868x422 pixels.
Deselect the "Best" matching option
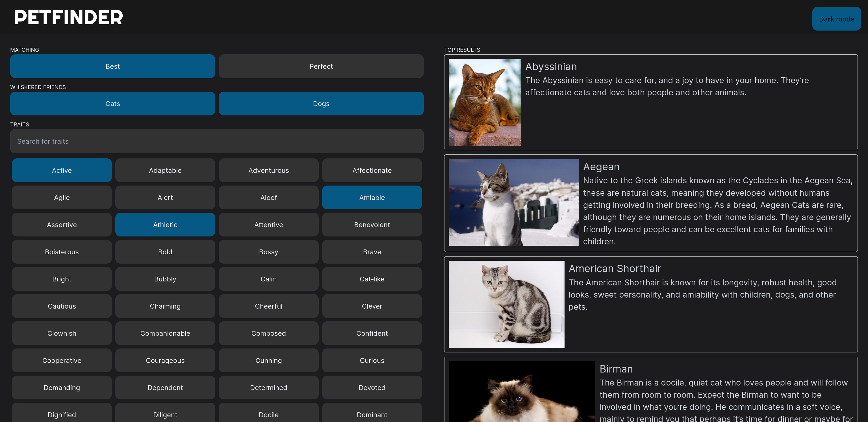click(x=112, y=66)
